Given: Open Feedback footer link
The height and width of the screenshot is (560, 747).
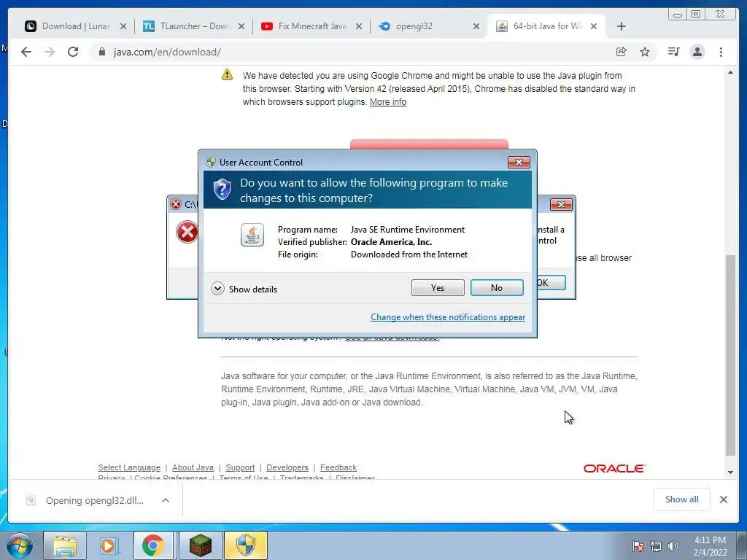Looking at the screenshot, I should pos(338,467).
